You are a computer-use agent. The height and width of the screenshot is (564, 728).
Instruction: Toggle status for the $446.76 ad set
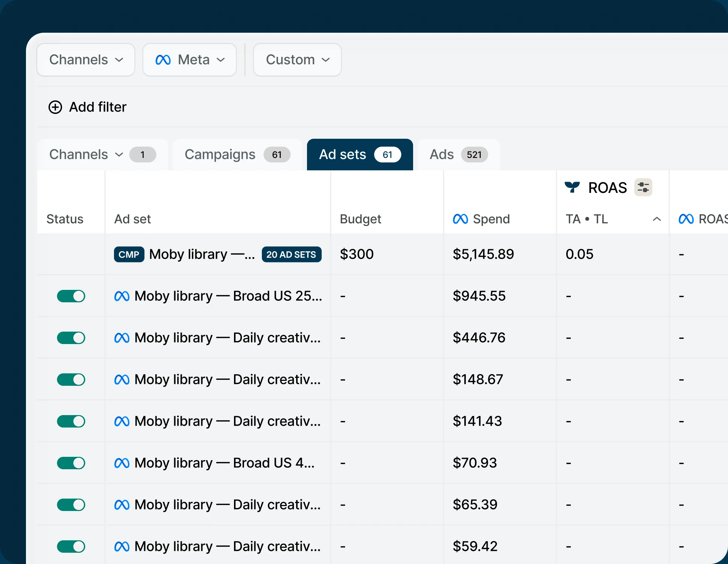[71, 338]
